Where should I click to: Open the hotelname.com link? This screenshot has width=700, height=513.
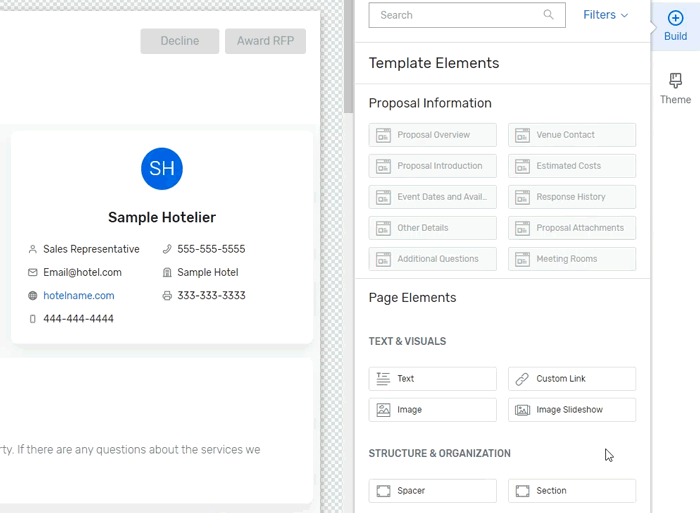(78, 296)
